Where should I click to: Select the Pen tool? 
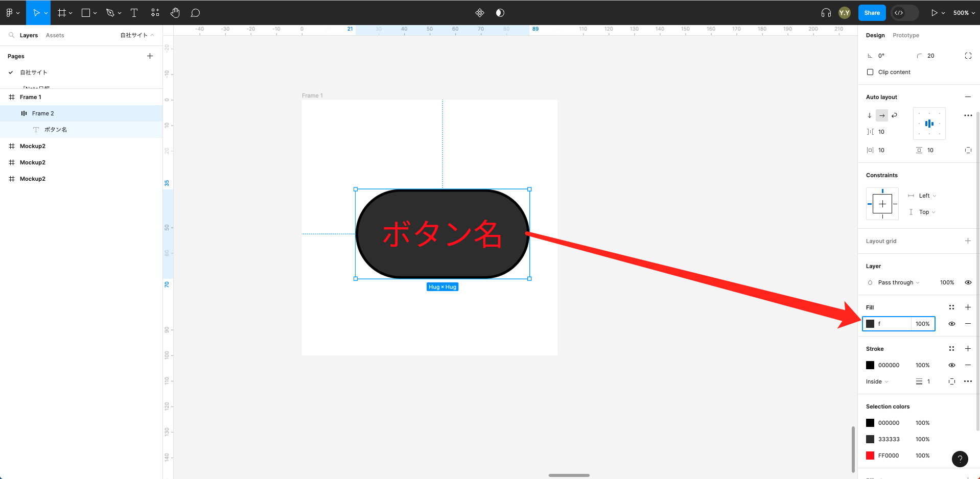pyautogui.click(x=110, y=13)
